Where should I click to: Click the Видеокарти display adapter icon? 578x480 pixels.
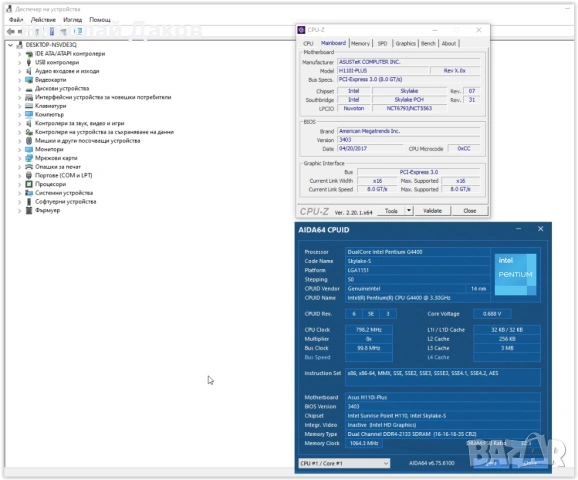point(29,80)
